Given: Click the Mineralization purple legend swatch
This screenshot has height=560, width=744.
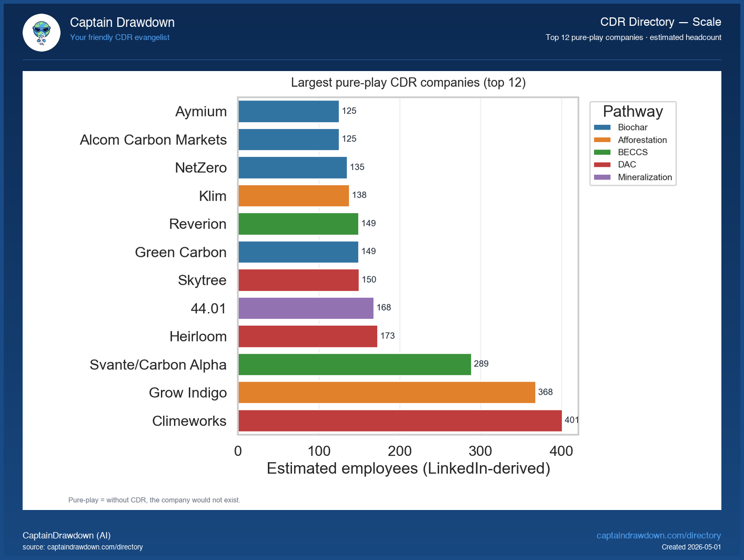Looking at the screenshot, I should tap(602, 177).
